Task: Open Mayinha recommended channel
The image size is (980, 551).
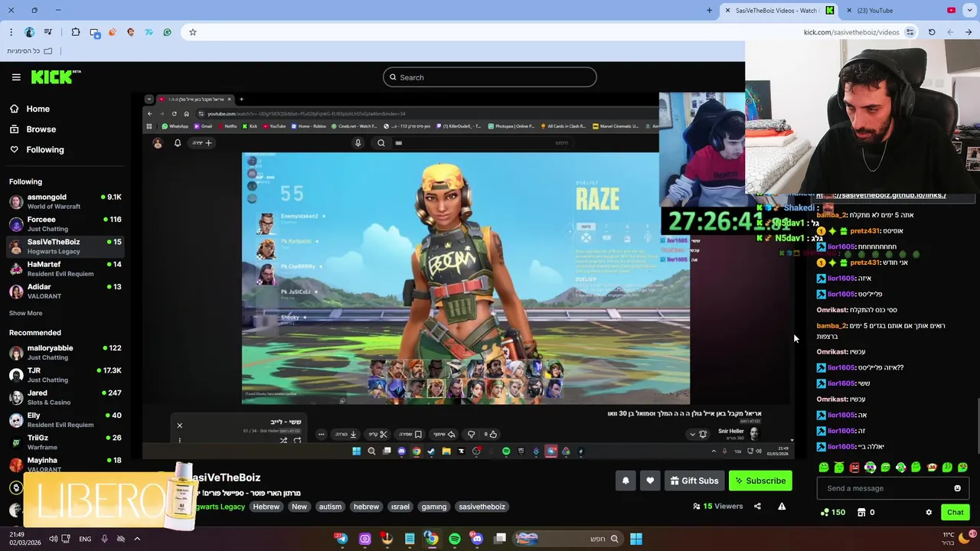Action: [65, 465]
